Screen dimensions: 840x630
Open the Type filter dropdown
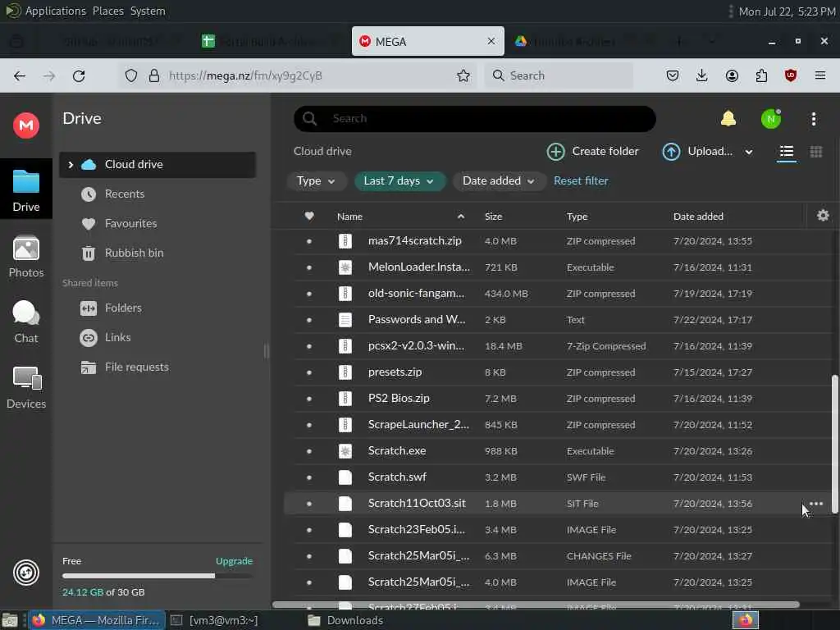(316, 181)
